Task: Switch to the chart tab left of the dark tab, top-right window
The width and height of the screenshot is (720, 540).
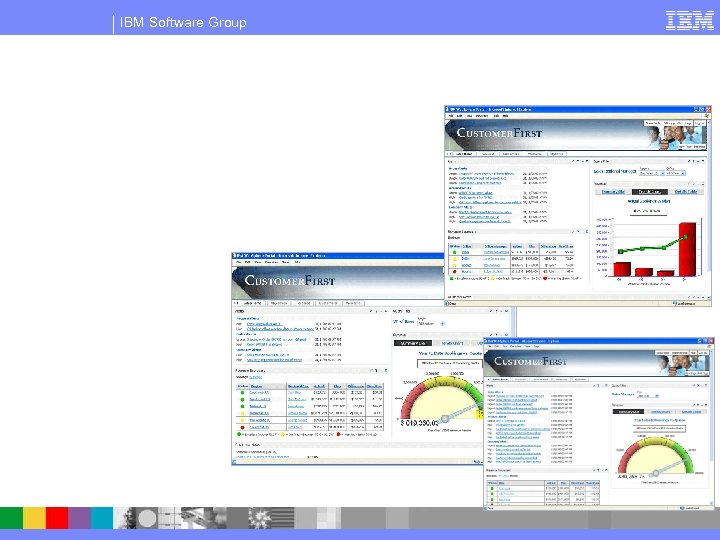Action: [x=613, y=191]
